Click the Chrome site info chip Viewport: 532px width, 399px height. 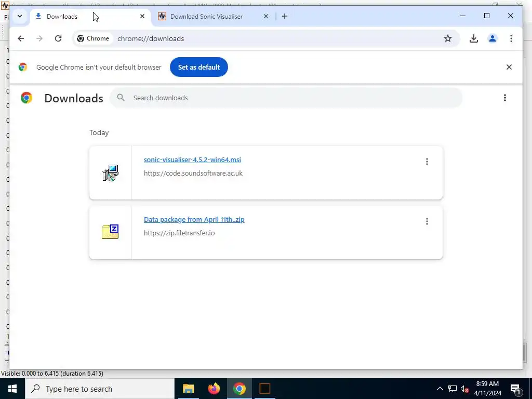click(x=94, y=38)
